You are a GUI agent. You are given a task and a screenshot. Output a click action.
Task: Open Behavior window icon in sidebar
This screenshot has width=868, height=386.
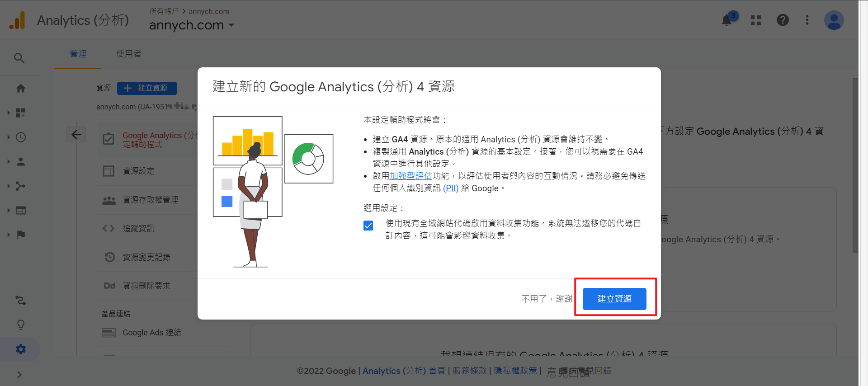pyautogui.click(x=21, y=210)
